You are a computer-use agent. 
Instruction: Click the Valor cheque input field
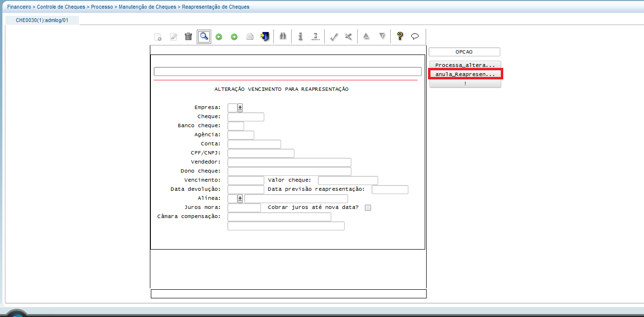click(x=348, y=180)
